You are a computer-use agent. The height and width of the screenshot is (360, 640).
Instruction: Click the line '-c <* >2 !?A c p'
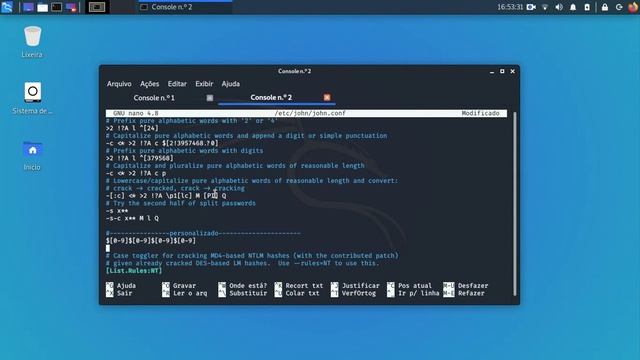pyautogui.click(x=136, y=173)
